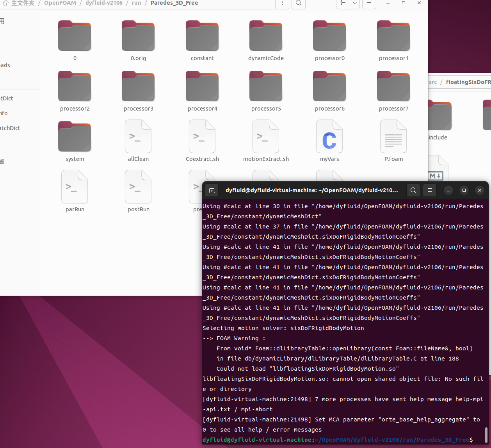Click the terminal search button
The width and height of the screenshot is (491, 448).
(x=413, y=190)
